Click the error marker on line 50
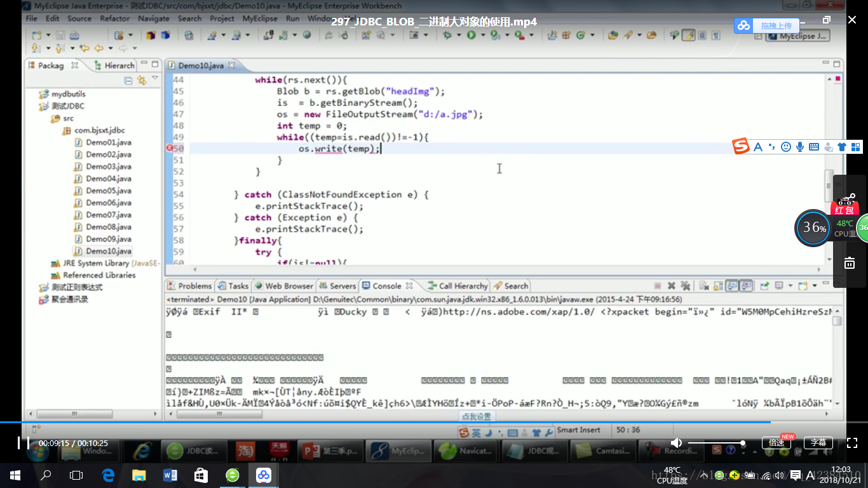This screenshot has width=868, height=488. pos(170,149)
